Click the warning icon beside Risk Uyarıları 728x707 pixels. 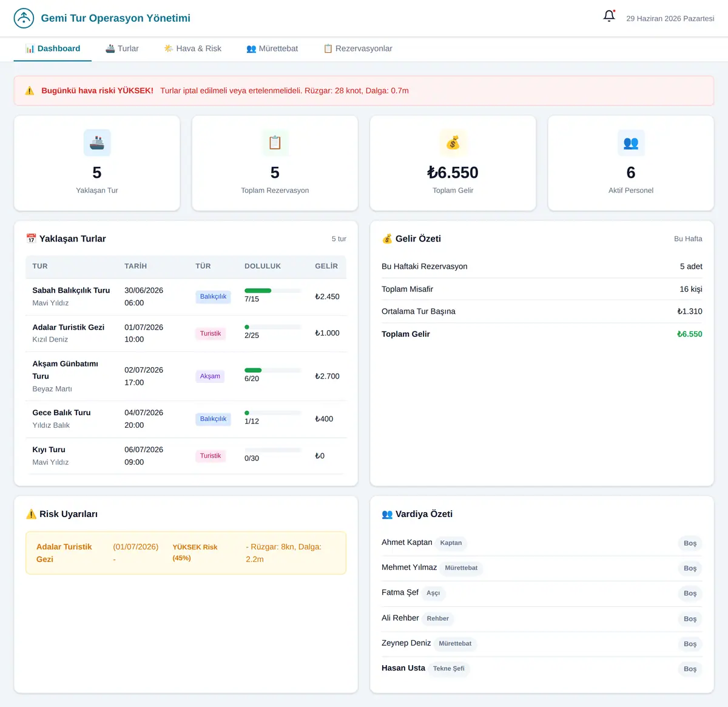point(31,514)
